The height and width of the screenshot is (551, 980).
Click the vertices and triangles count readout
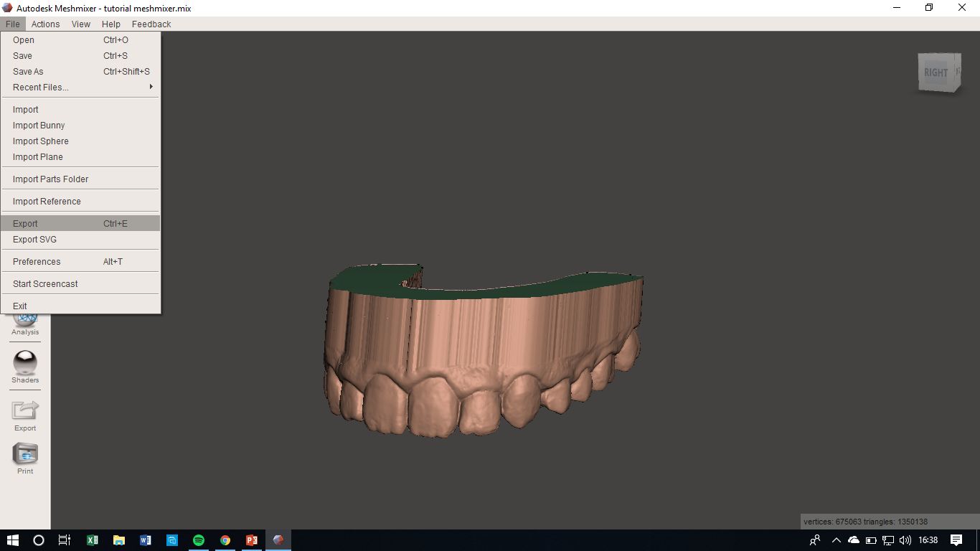866,522
